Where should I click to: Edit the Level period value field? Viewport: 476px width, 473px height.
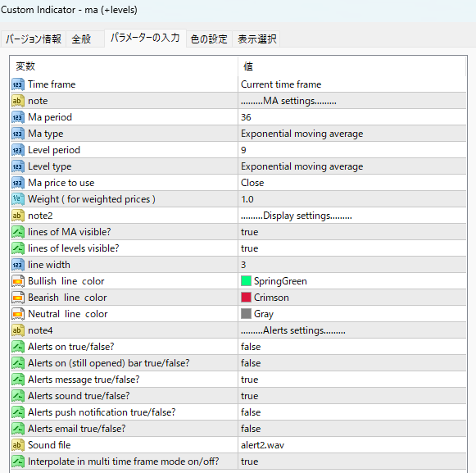352,150
